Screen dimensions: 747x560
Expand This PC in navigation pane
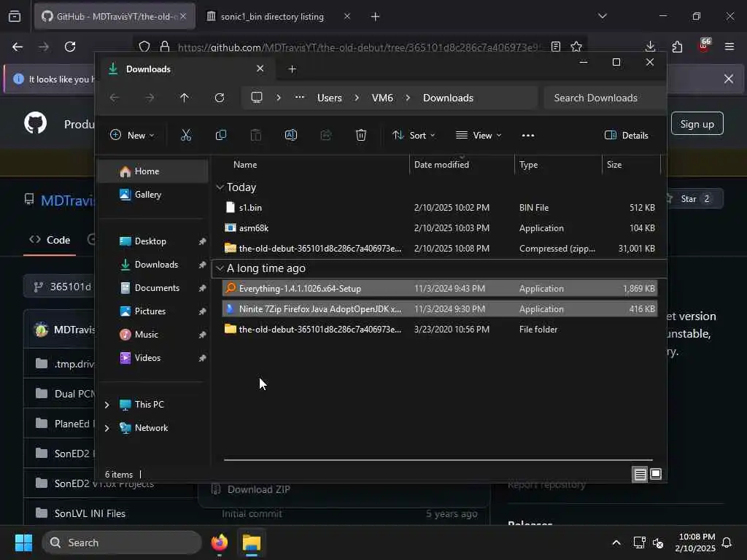click(107, 405)
